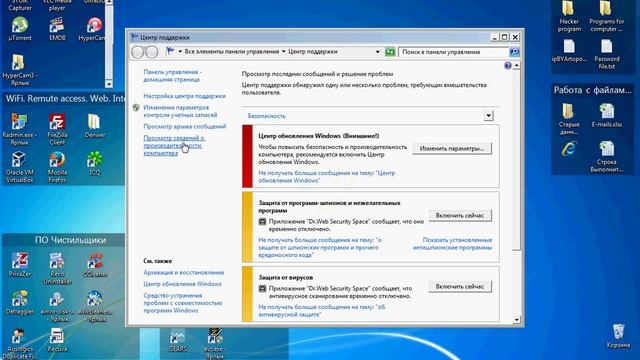Click the 'Центр поддержки' breadcrumb item

tap(313, 52)
